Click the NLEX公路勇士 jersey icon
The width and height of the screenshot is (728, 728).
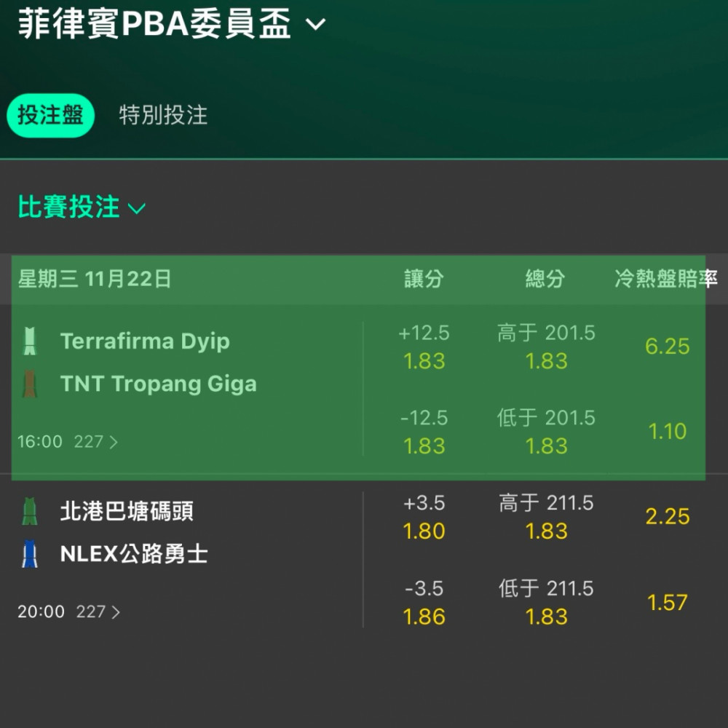click(30, 554)
